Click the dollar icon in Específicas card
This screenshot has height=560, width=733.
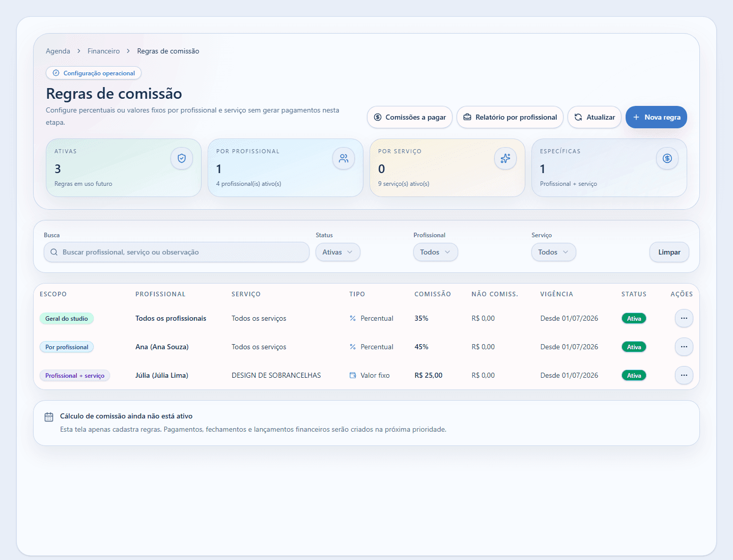667,158
